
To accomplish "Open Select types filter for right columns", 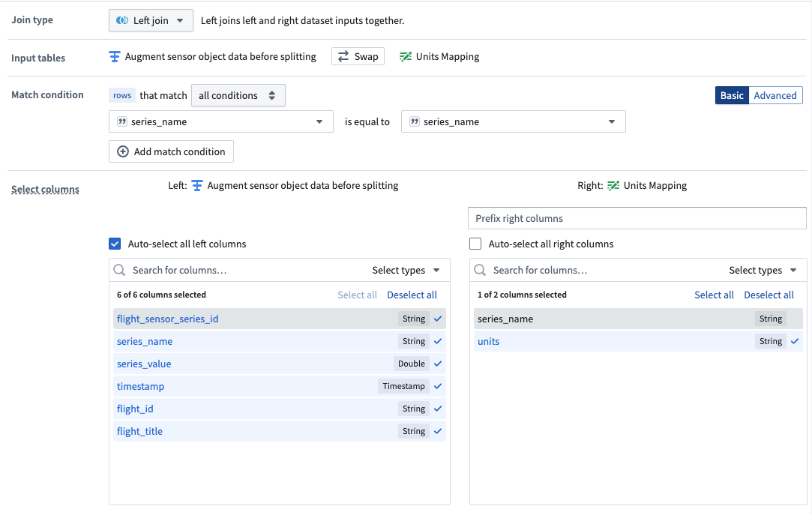I will [763, 270].
